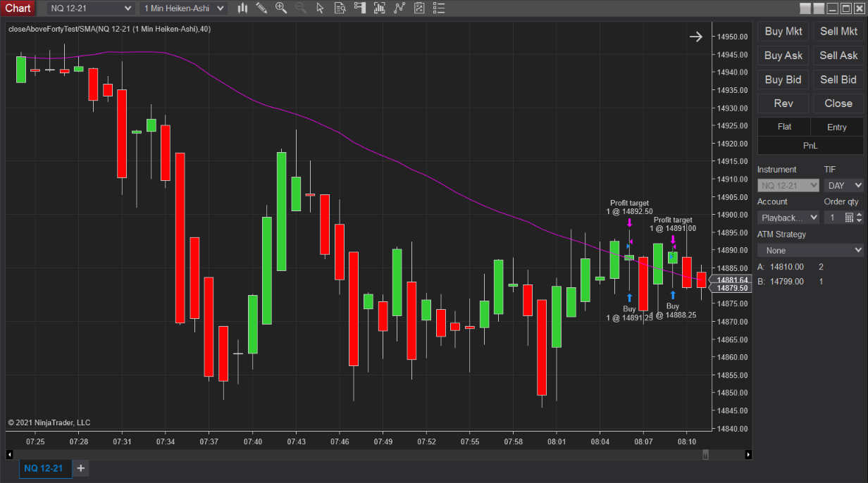Select the cursor pointer tool

[321, 8]
